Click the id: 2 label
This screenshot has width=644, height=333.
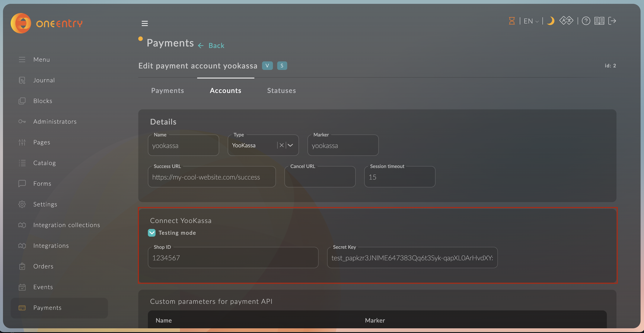tap(610, 66)
